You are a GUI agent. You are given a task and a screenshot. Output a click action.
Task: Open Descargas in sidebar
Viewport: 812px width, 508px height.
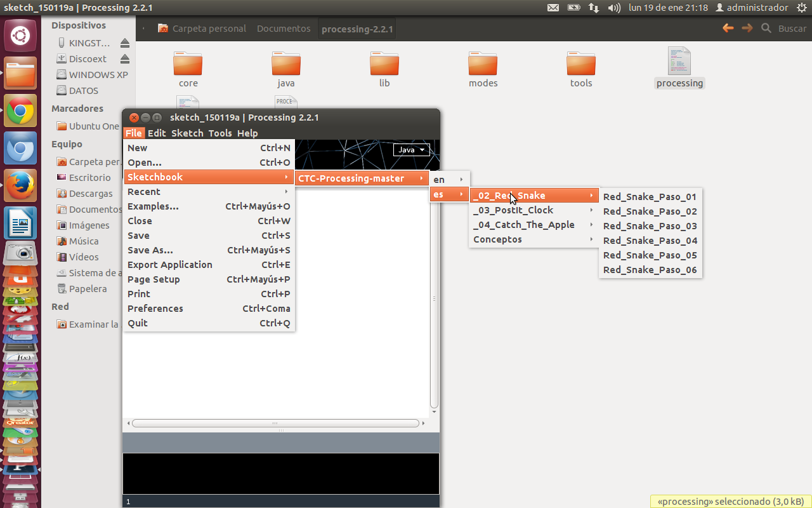coord(85,194)
